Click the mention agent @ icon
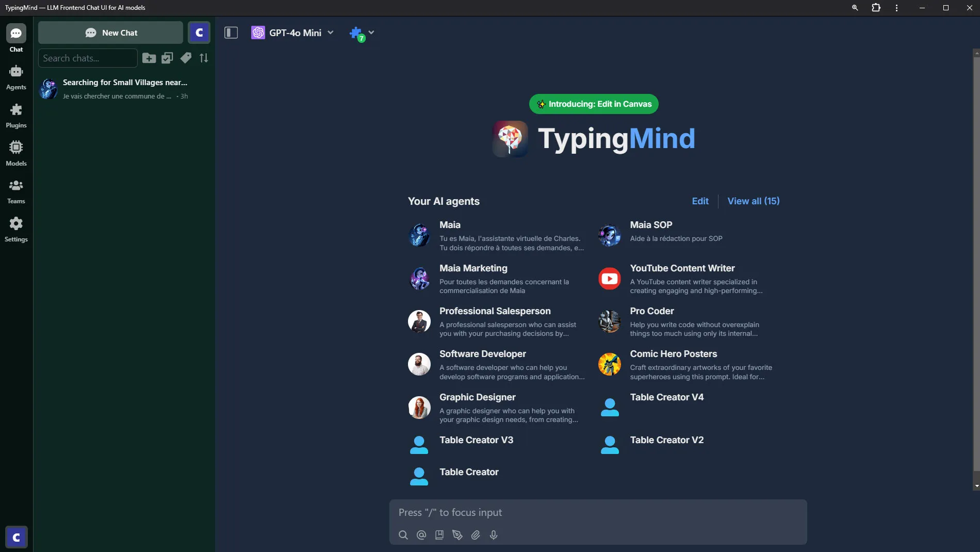 coord(421,535)
